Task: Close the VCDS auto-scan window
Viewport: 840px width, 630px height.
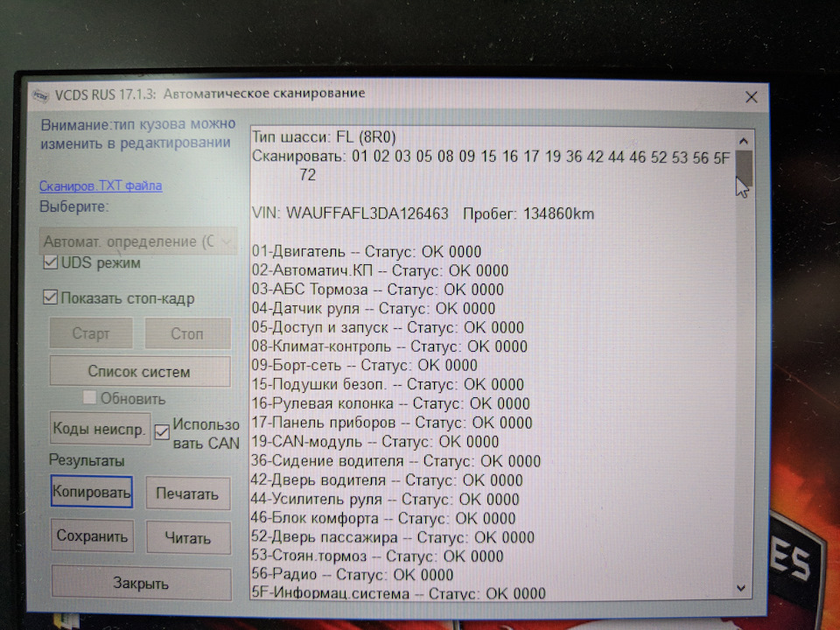Action: (x=751, y=97)
